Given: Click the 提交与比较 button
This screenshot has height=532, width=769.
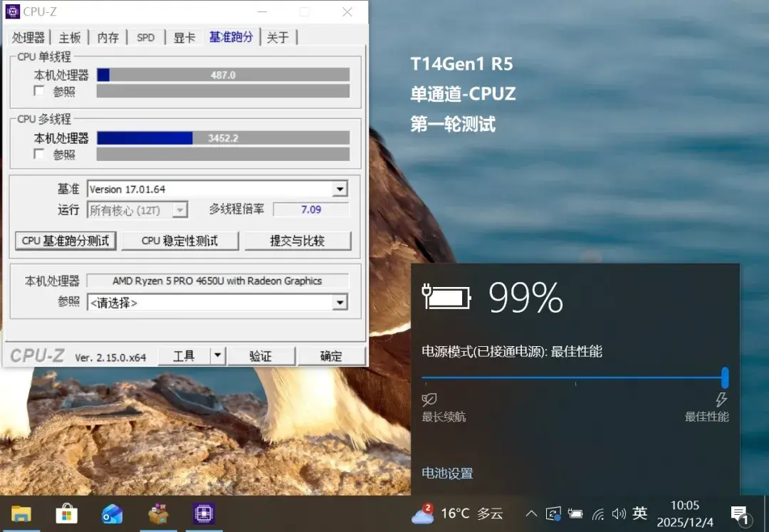Looking at the screenshot, I should (x=298, y=241).
